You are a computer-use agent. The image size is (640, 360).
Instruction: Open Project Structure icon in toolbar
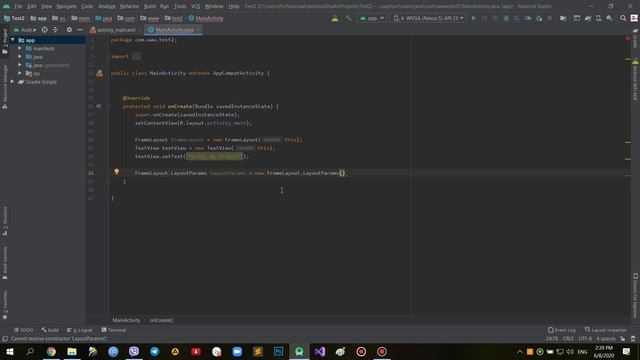click(x=563, y=18)
